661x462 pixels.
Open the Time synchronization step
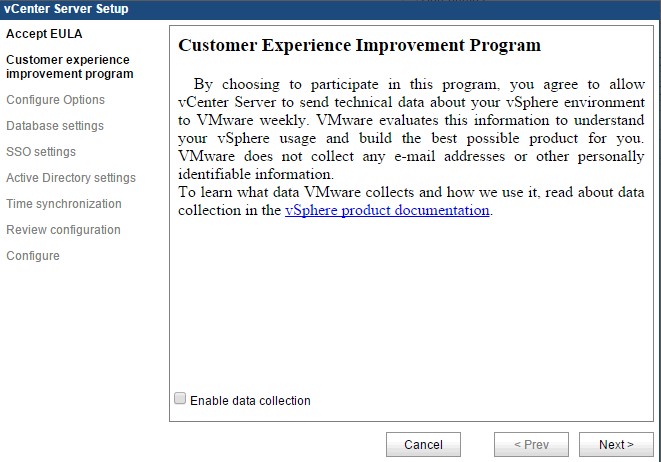tap(64, 204)
